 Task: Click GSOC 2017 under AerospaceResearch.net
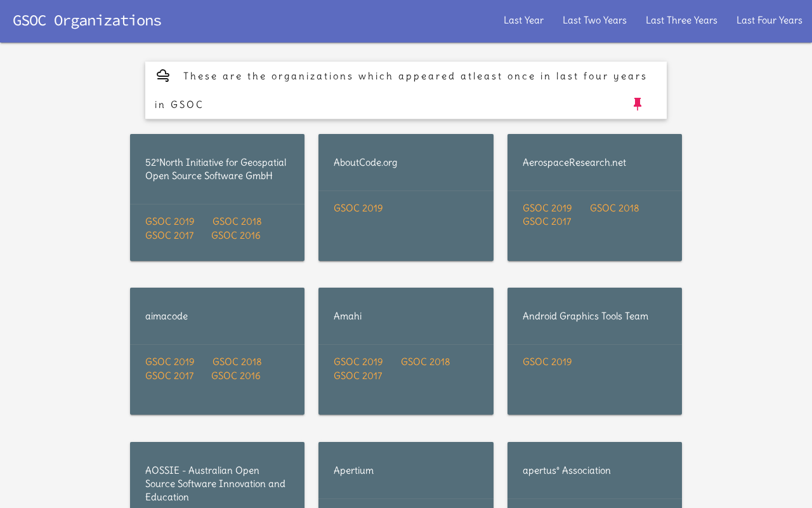546,222
